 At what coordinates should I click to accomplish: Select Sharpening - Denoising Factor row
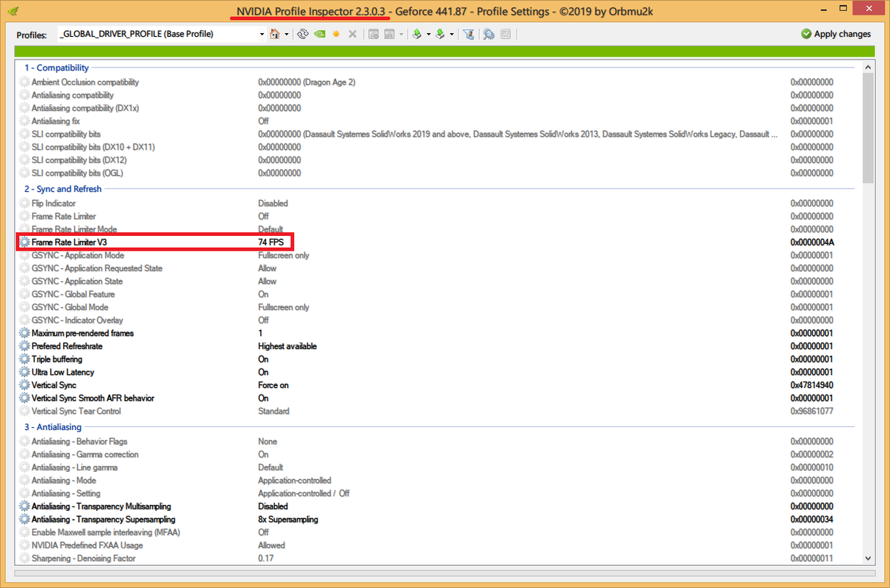tap(438, 559)
